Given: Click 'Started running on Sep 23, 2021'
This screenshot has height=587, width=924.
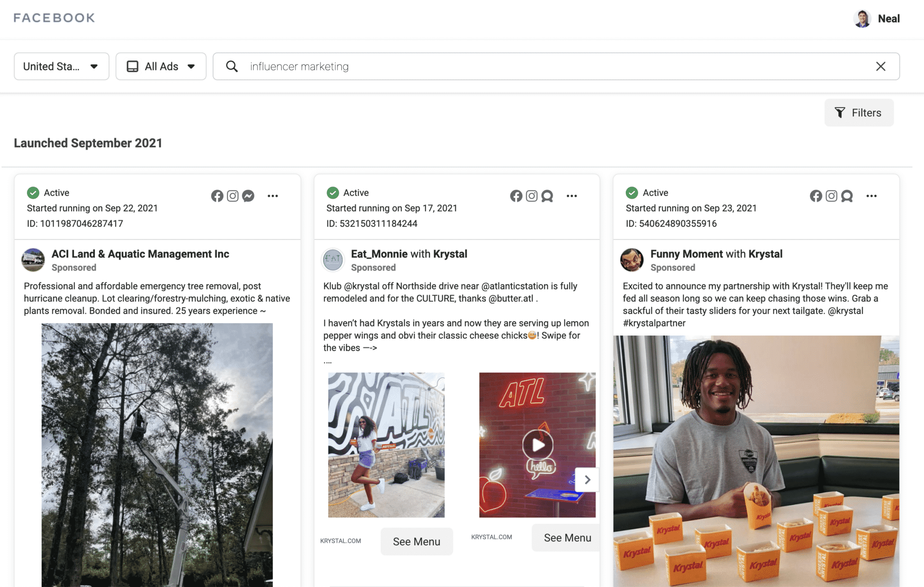Looking at the screenshot, I should tap(691, 208).
